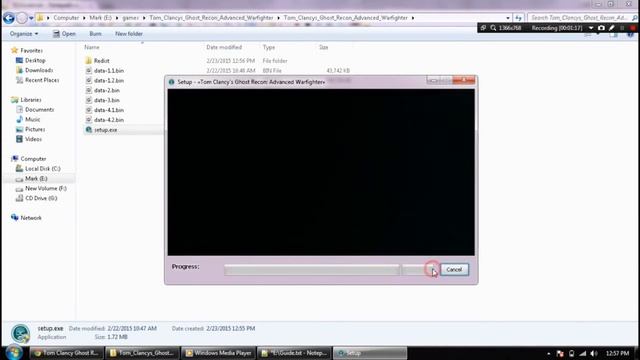Open Favorites in the navigation pane
This screenshot has width=640, height=360.
31,51
